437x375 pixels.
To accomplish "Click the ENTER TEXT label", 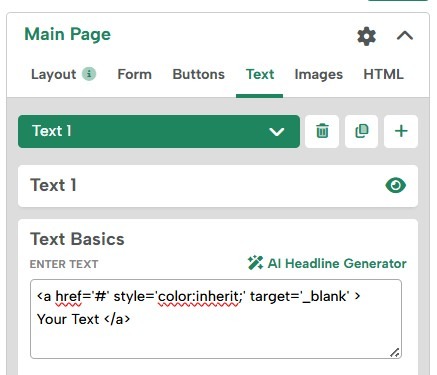I will pos(64,264).
